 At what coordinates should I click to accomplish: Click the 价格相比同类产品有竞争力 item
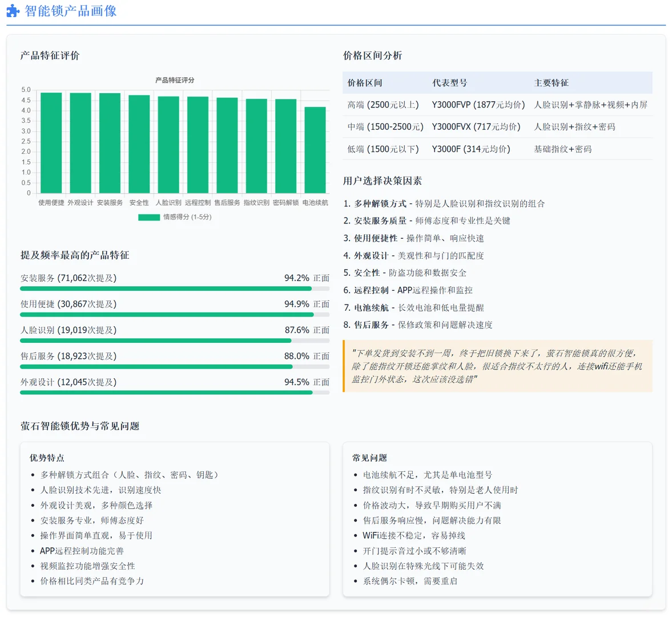[92, 582]
